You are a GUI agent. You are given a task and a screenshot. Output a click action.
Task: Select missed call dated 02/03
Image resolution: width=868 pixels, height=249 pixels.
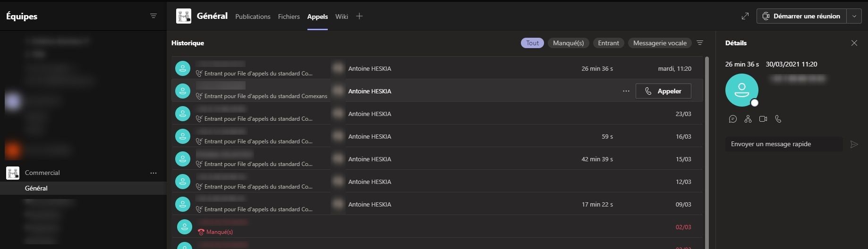click(437, 227)
